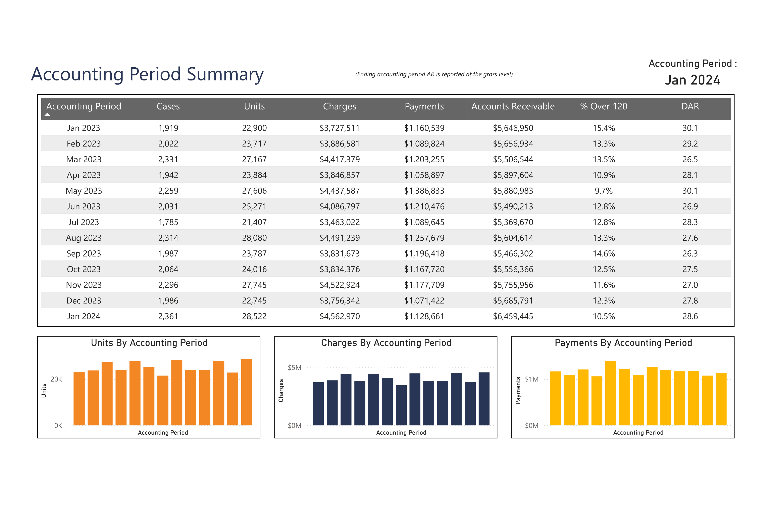Click charges value $4,417,379
The image size is (771, 532).
[340, 159]
